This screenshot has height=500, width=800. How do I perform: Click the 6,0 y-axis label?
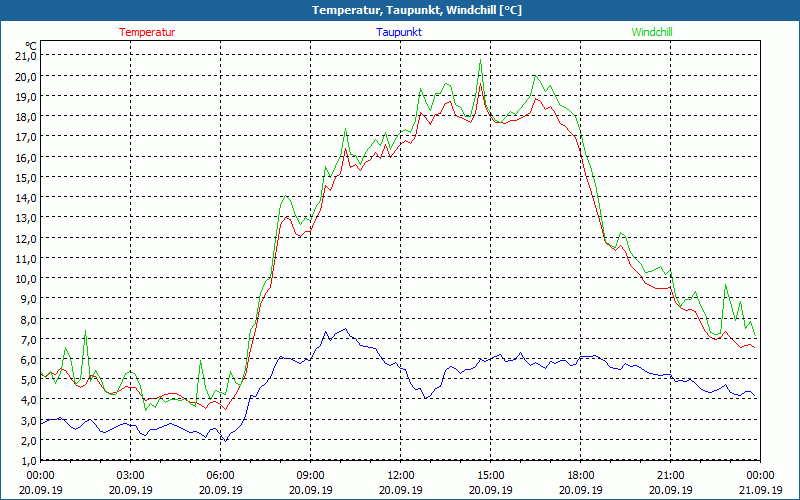click(29, 359)
